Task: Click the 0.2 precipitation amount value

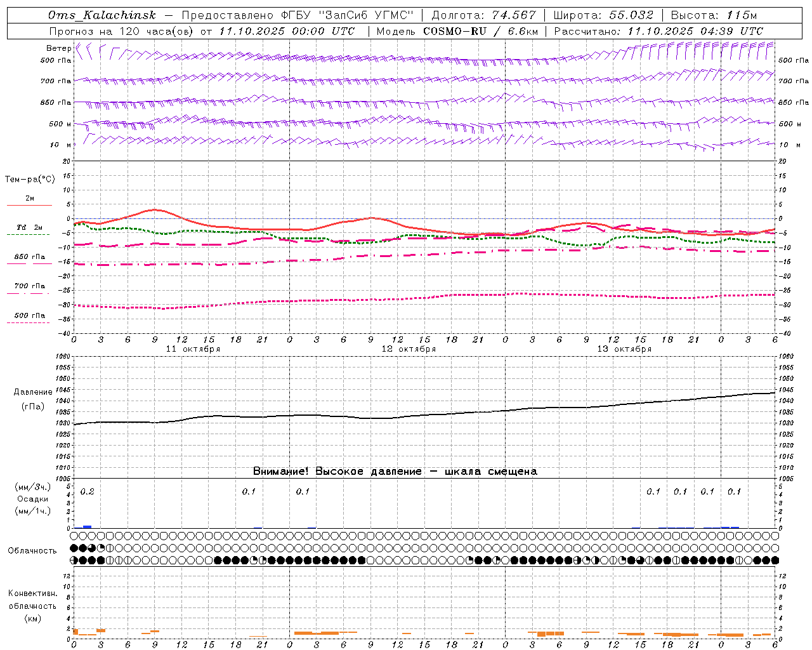Action: tap(88, 491)
